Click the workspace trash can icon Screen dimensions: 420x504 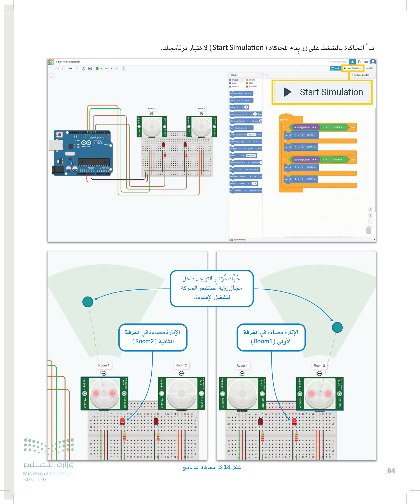click(x=369, y=230)
